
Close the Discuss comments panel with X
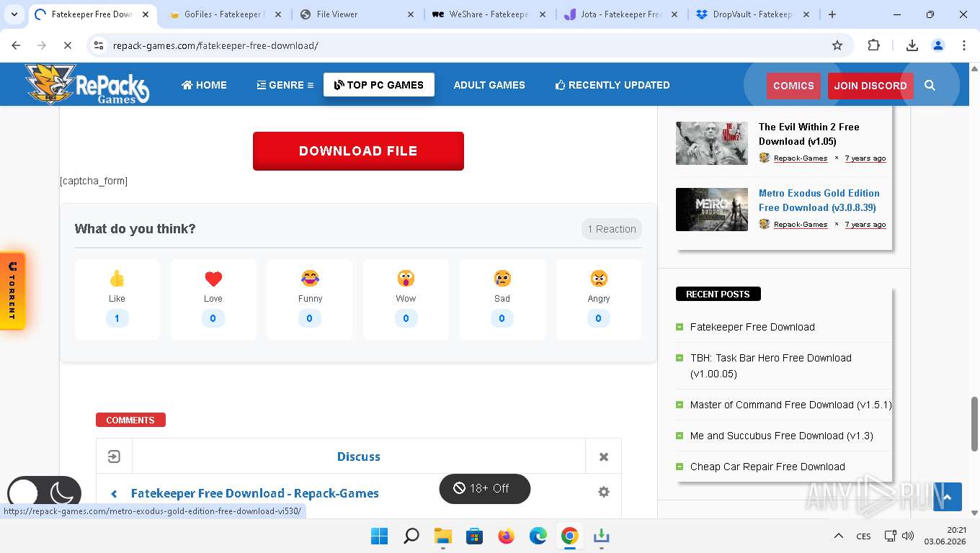click(x=604, y=457)
